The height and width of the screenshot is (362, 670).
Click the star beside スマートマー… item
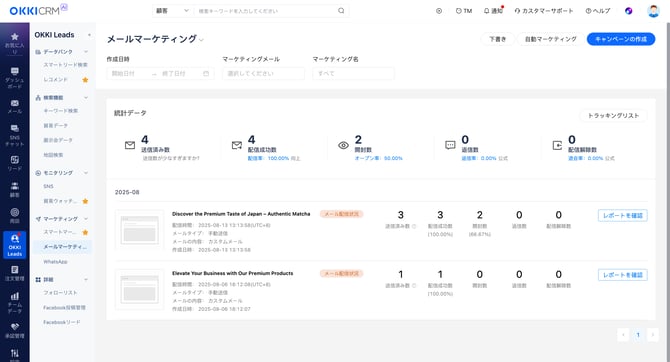click(x=85, y=232)
